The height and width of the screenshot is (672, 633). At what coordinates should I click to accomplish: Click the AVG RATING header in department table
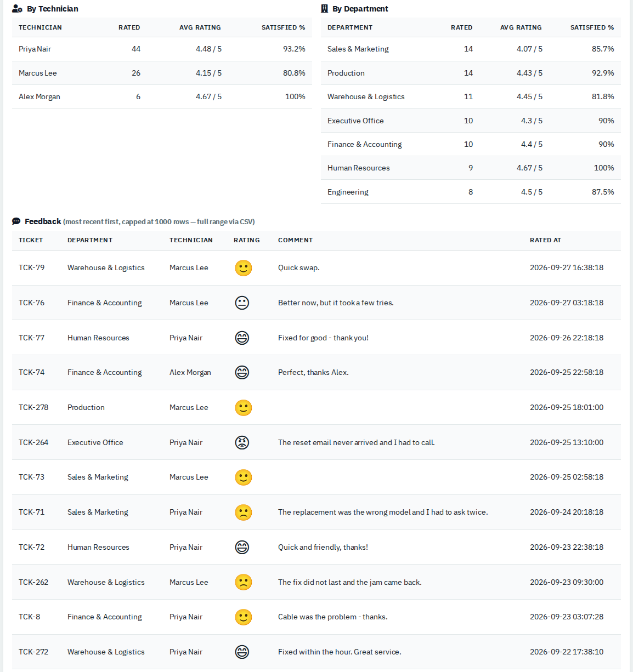click(x=521, y=27)
